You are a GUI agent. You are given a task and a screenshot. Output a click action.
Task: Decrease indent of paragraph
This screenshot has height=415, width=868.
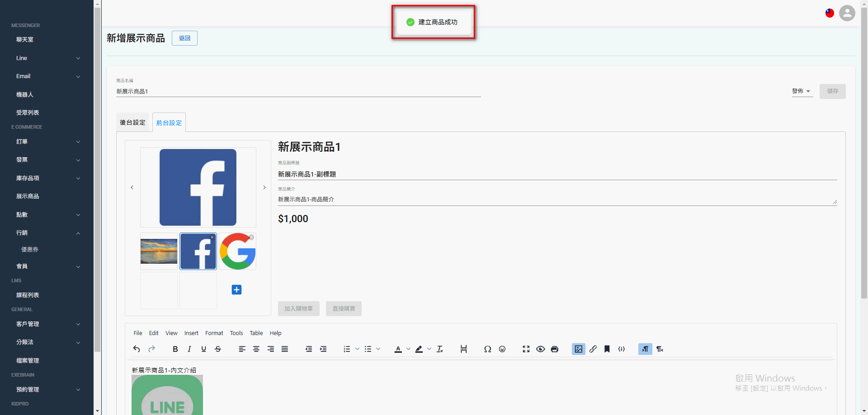309,349
